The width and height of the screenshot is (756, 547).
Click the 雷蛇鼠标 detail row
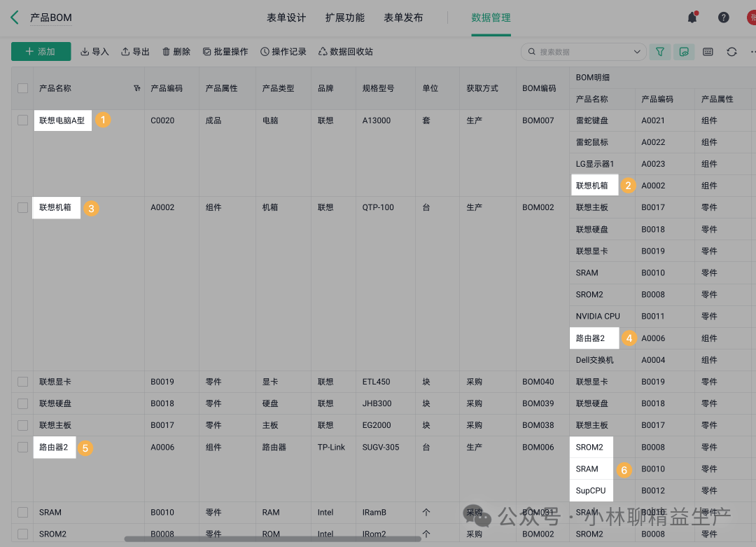tap(592, 141)
